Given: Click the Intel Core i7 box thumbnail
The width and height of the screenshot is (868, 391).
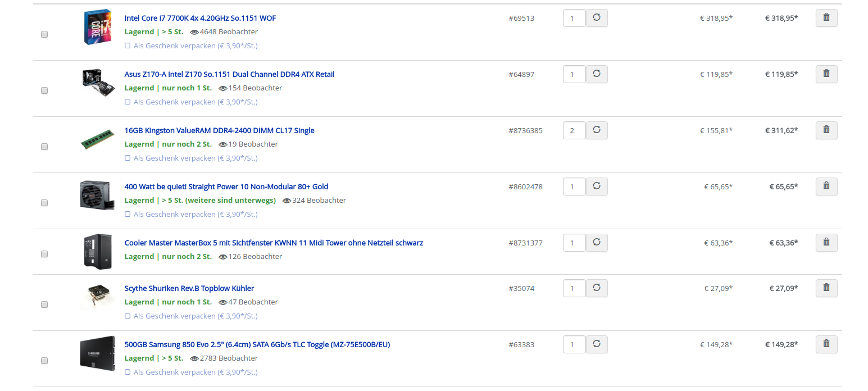Looking at the screenshot, I should click(98, 27).
